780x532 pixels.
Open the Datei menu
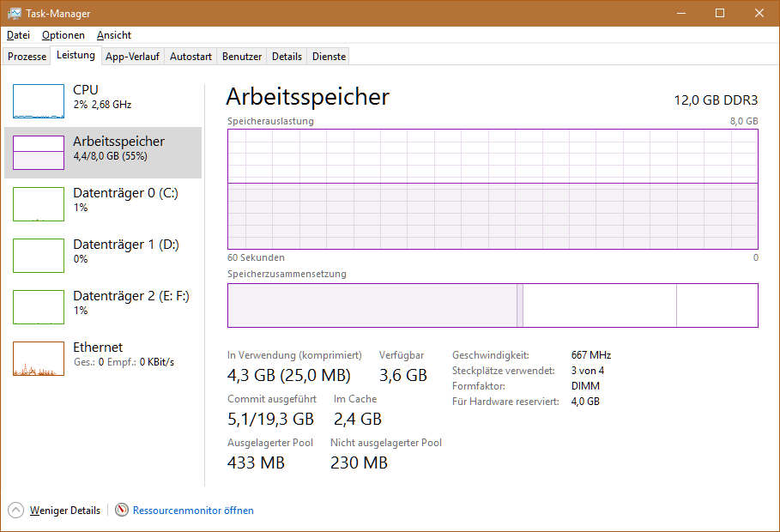click(18, 35)
